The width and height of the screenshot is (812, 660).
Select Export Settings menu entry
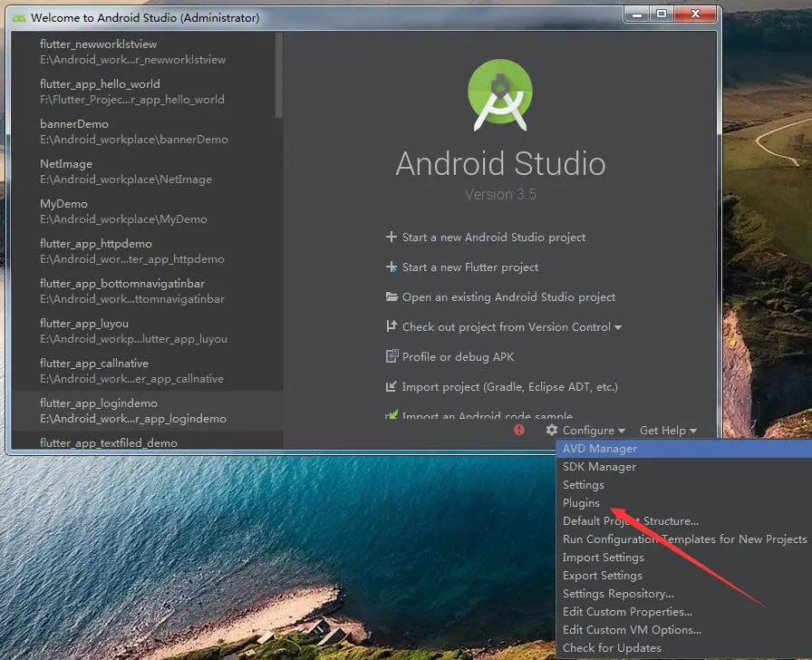pos(683,576)
